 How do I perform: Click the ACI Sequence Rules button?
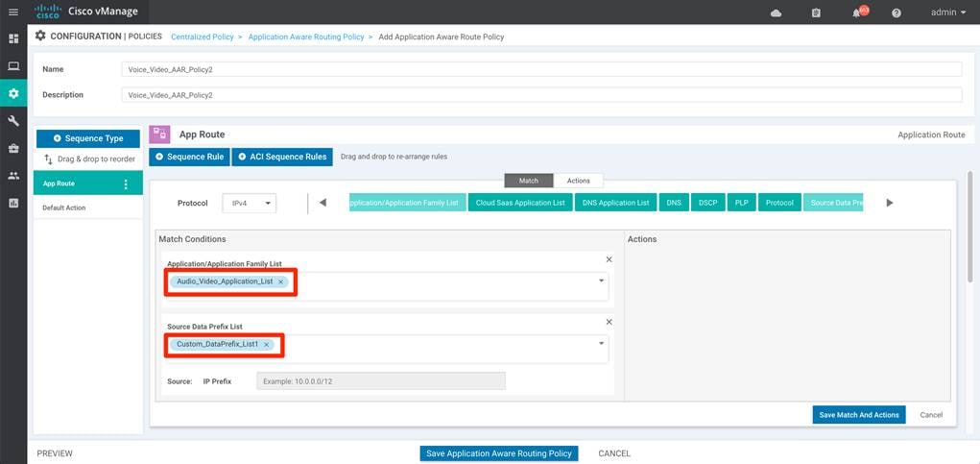[x=282, y=157]
